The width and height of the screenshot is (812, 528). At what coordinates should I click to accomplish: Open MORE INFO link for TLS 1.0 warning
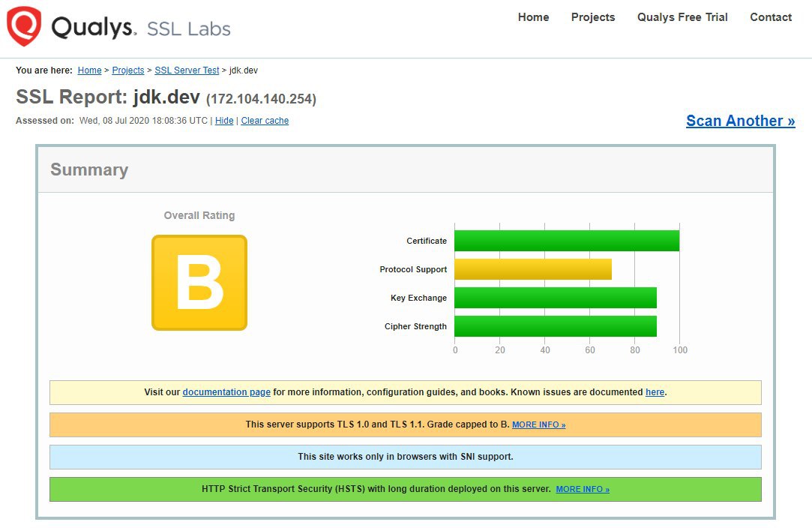click(538, 425)
